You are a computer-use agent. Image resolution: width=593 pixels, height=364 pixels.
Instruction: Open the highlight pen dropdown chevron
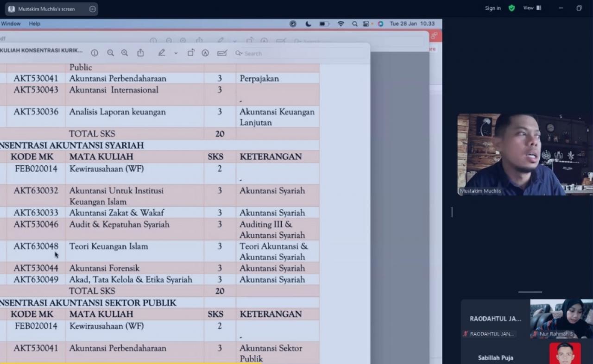pos(176,54)
